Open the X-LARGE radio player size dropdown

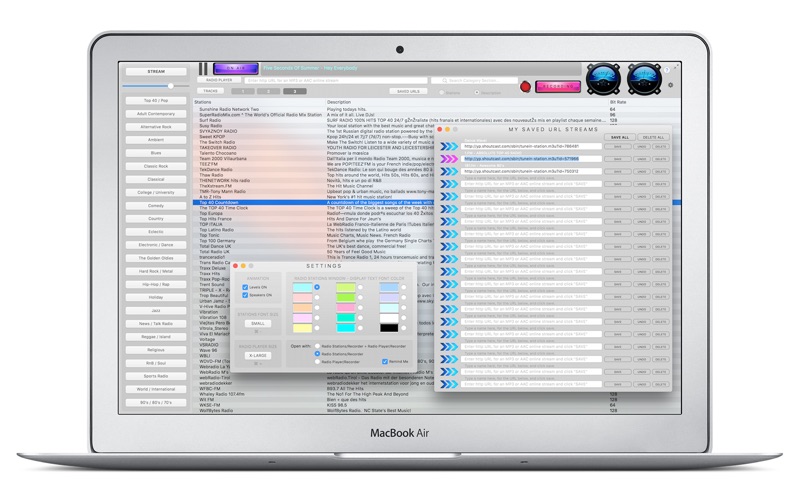pyautogui.click(x=258, y=355)
